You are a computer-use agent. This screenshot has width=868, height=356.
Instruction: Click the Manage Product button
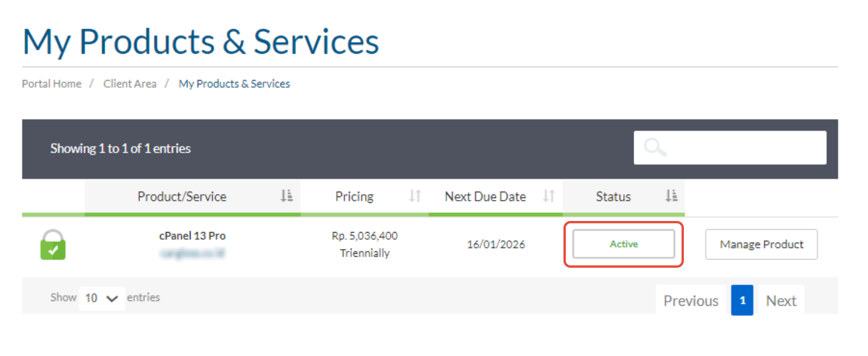[762, 244]
